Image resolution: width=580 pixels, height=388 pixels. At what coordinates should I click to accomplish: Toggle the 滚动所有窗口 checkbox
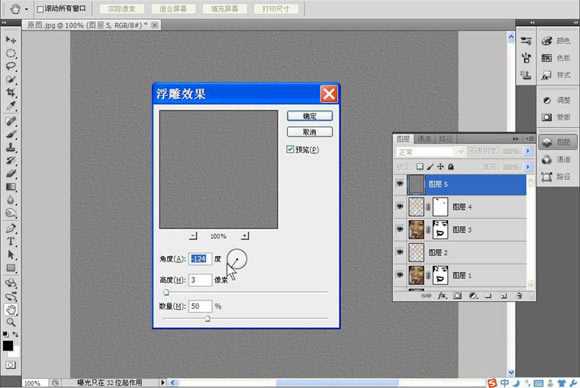click(40, 9)
